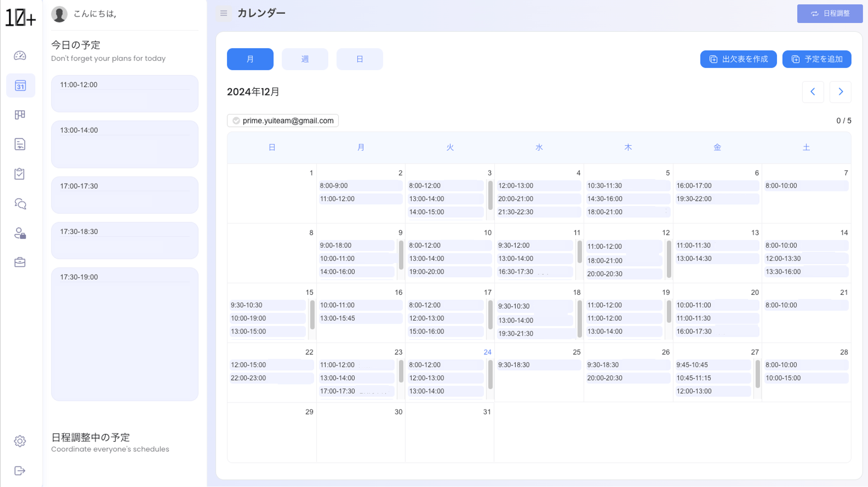Image resolution: width=868 pixels, height=487 pixels.
Task: Click the scrollbar in December 3 cell
Action: click(x=490, y=196)
